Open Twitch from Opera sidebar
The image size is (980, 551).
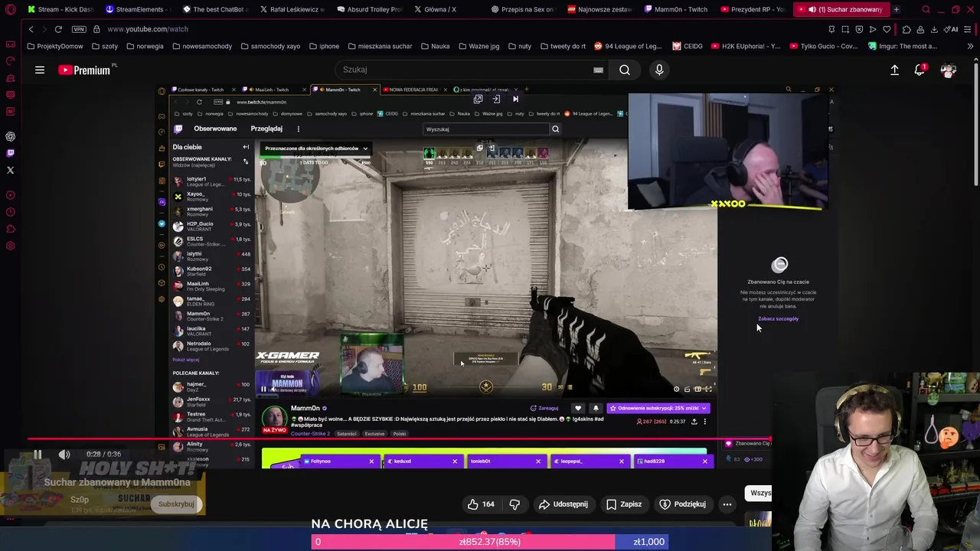tap(10, 153)
